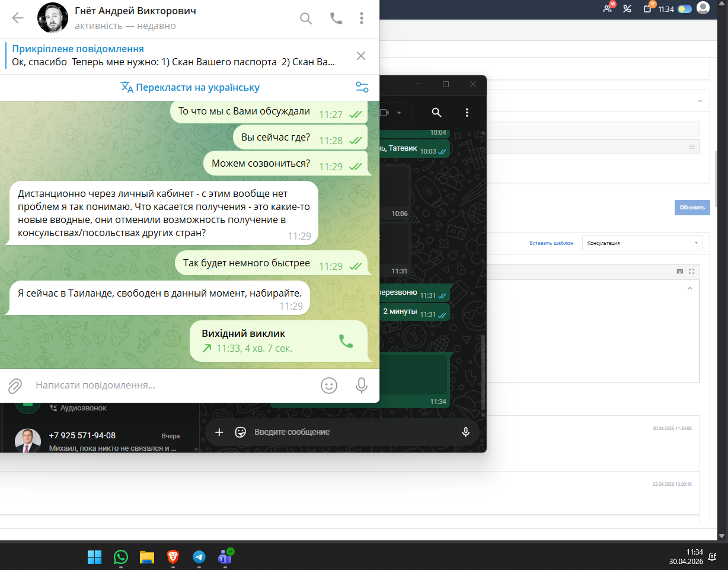This screenshot has height=570, width=728.
Task: Open Windows Start menu
Action: point(95,557)
